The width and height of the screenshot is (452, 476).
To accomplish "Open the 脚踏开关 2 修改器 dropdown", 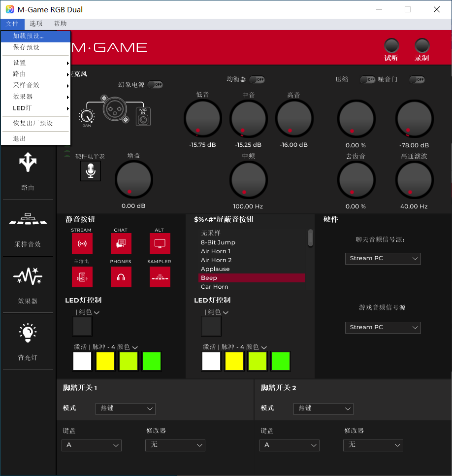I will tap(373, 445).
